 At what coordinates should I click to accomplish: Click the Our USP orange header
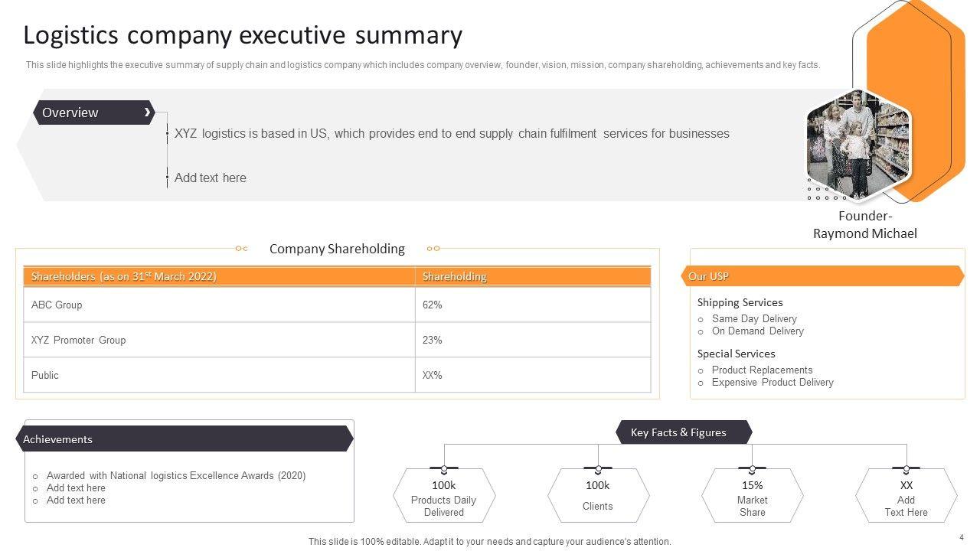coord(822,276)
